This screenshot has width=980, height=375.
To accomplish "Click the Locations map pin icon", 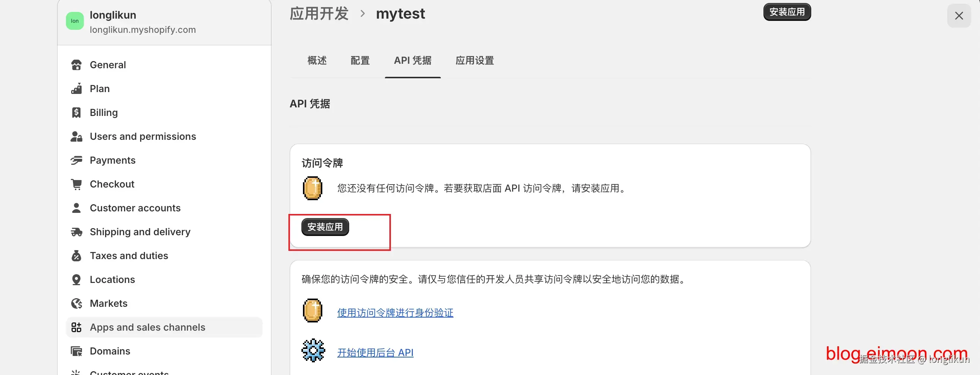I will 76,279.
